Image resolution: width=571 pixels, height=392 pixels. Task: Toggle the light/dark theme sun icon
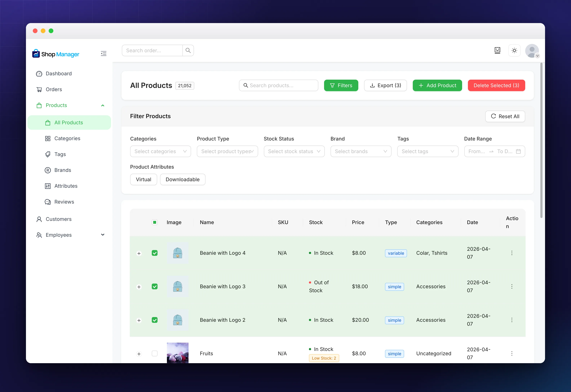pos(514,50)
